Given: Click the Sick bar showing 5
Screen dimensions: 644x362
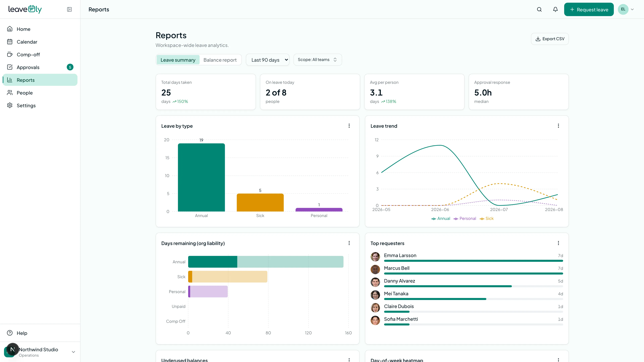Looking at the screenshot, I should point(260,203).
